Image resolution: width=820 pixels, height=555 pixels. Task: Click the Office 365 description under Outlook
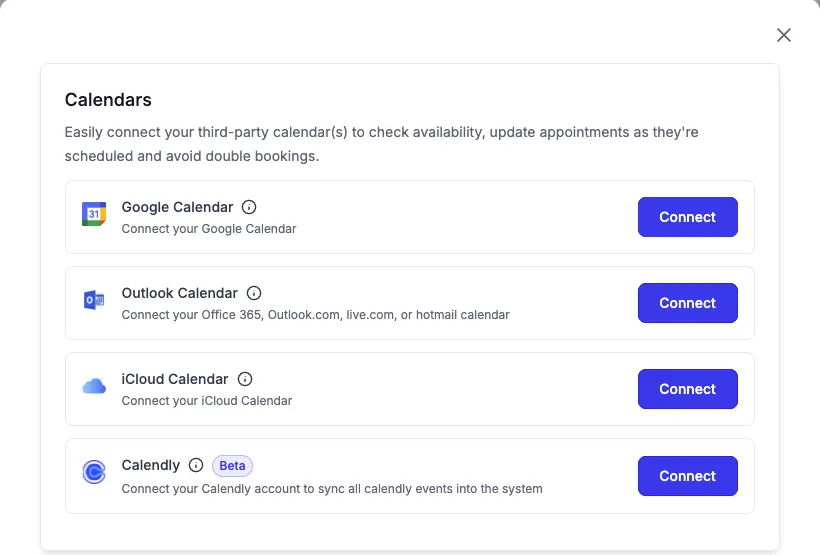click(315, 315)
